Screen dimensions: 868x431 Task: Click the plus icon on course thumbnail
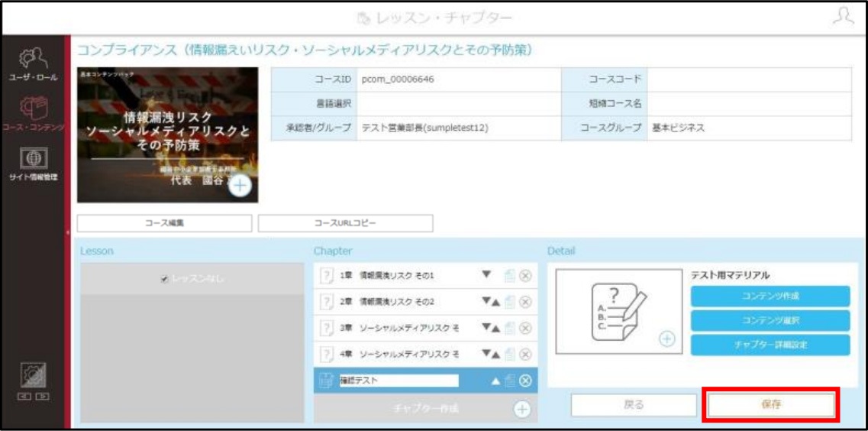click(240, 186)
